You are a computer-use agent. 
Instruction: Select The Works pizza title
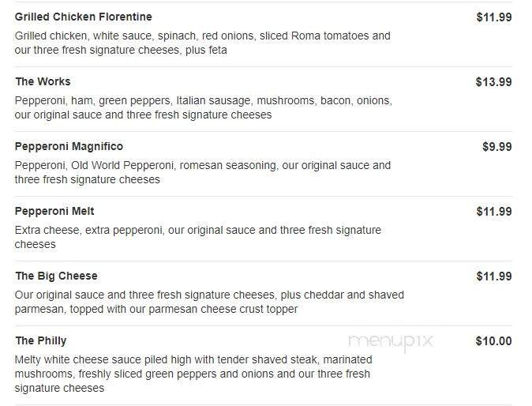pyautogui.click(x=43, y=81)
